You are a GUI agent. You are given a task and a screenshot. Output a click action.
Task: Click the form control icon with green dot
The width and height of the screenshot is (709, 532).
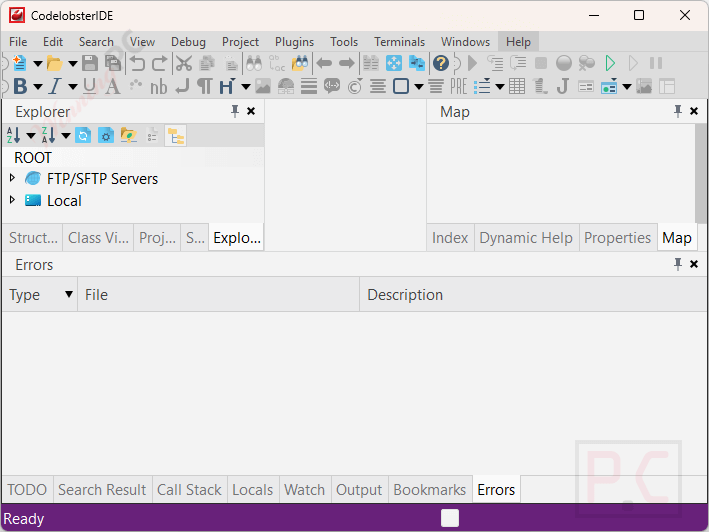(x=609, y=86)
